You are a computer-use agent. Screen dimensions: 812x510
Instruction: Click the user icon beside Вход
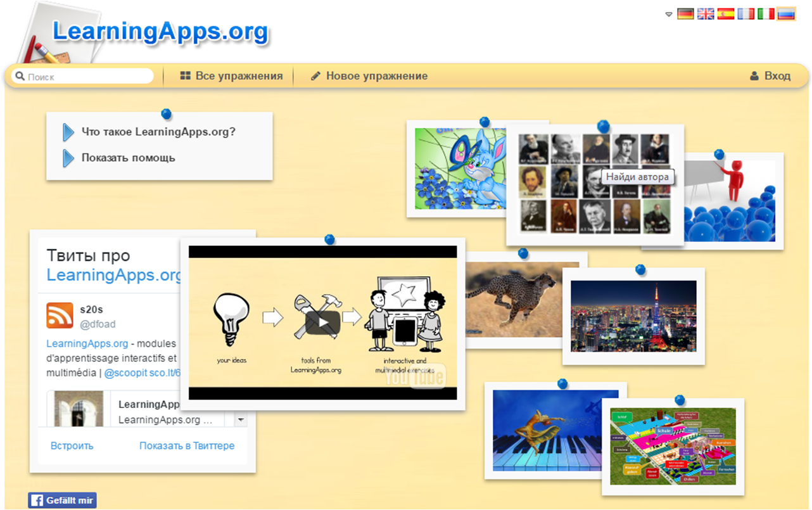pos(754,76)
